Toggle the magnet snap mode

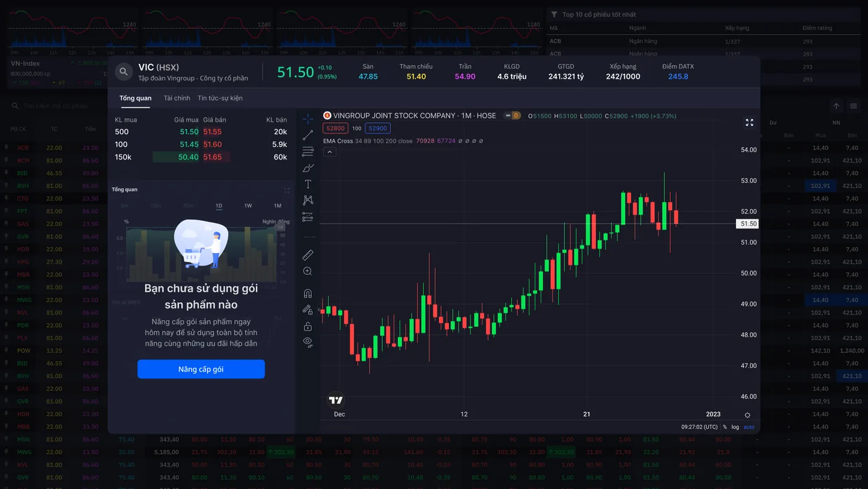pos(308,294)
